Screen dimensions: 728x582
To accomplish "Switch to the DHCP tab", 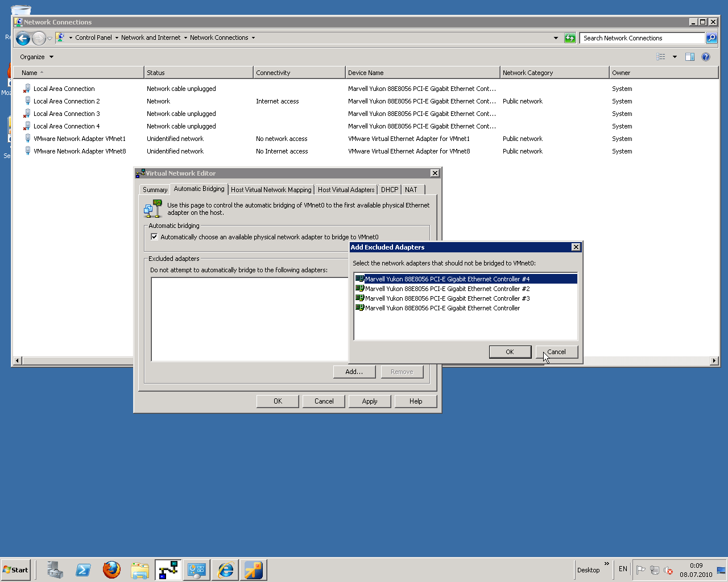I will click(390, 190).
